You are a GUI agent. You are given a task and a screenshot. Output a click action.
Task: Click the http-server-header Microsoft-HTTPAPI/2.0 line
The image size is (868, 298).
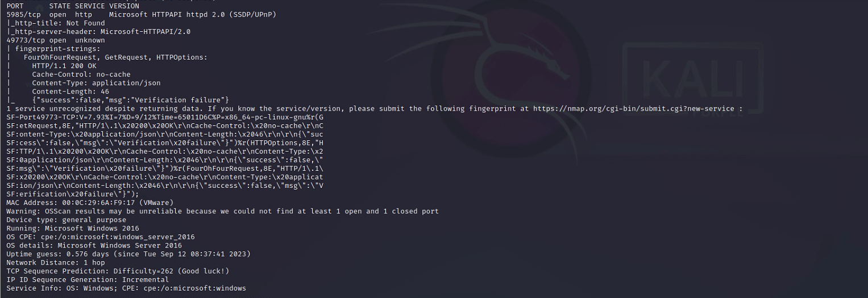point(98,32)
